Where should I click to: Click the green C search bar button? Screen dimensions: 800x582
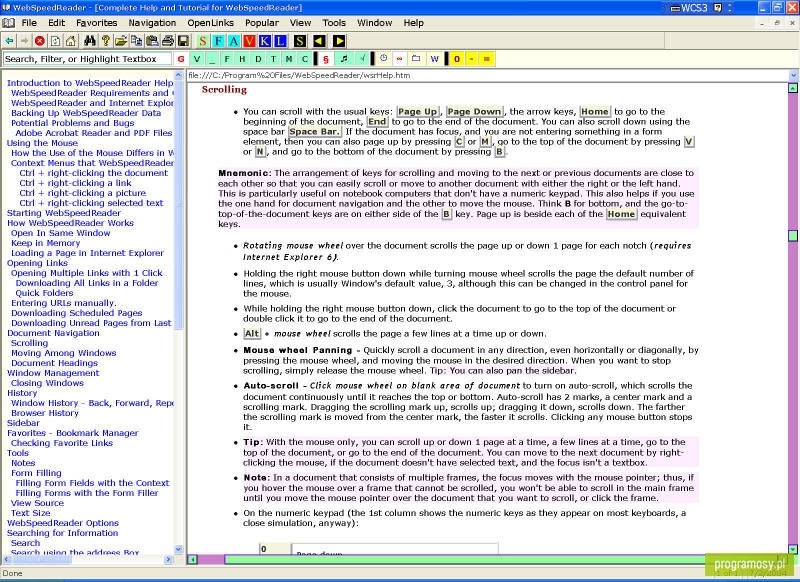305,59
